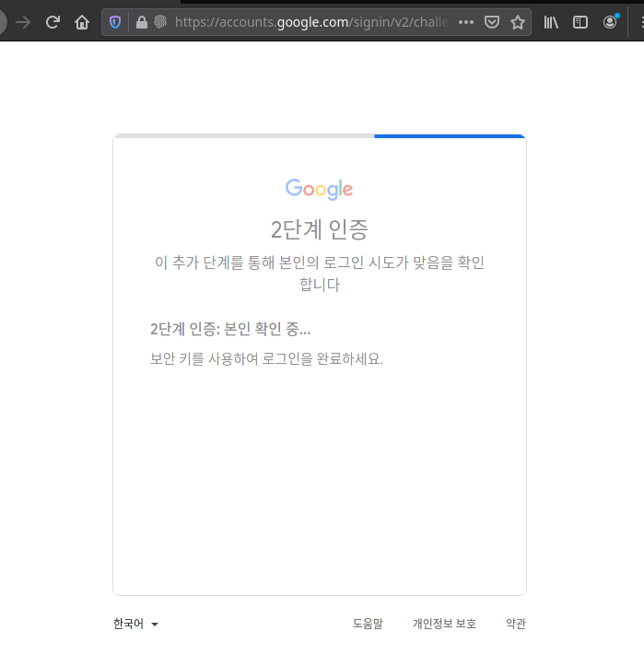644x666 pixels.
Task: Click the 2단계 인증 heading
Action: (319, 229)
